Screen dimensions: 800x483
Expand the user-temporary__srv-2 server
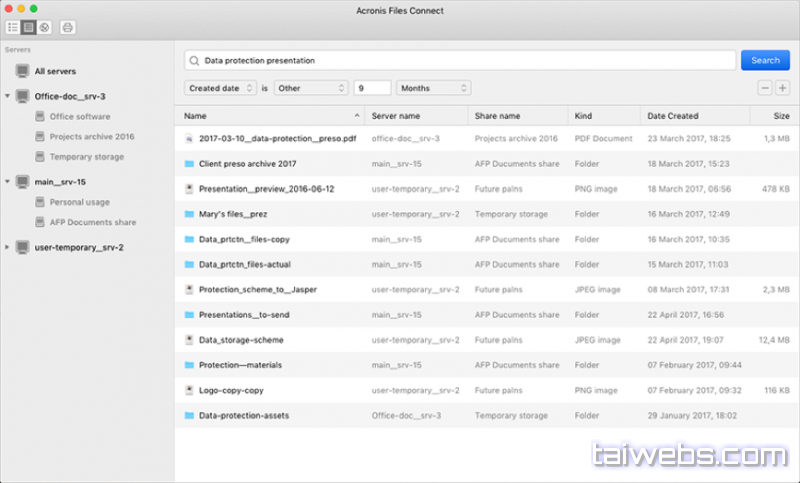[8, 247]
